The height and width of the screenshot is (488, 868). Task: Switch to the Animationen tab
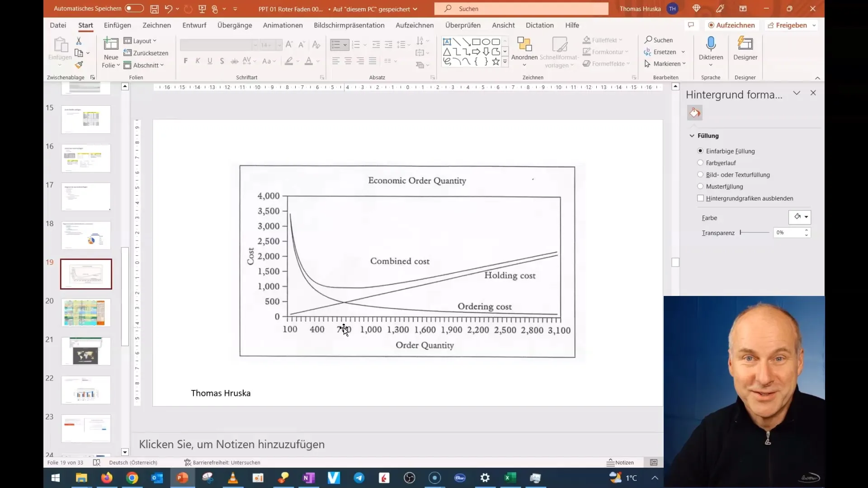point(283,25)
